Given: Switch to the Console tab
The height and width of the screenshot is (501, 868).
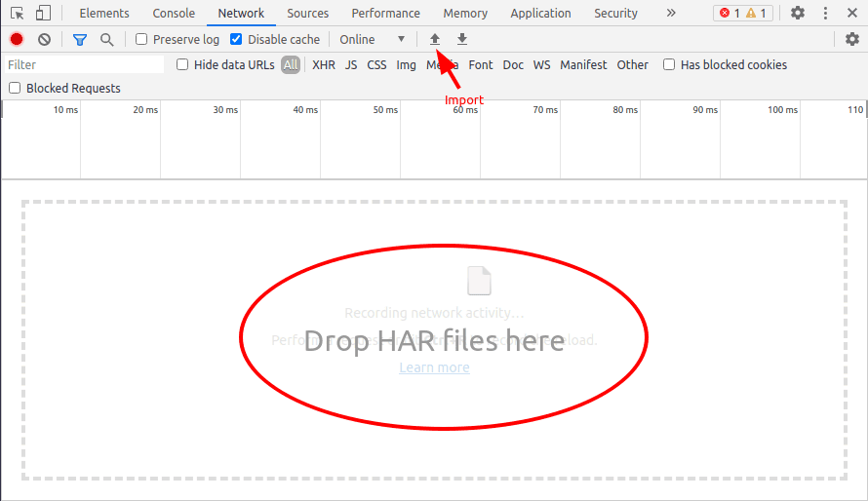Looking at the screenshot, I should click(x=174, y=14).
